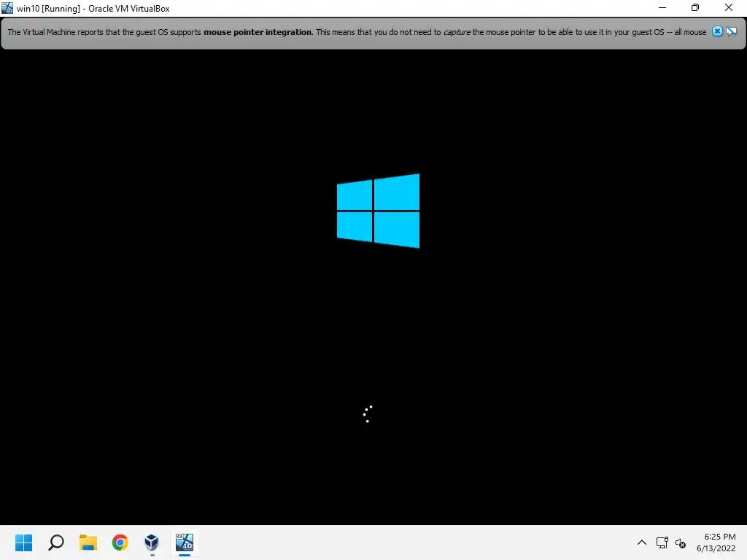The image size is (747, 560).
Task: Click the VirtualBox window title icon
Action: tap(7, 8)
